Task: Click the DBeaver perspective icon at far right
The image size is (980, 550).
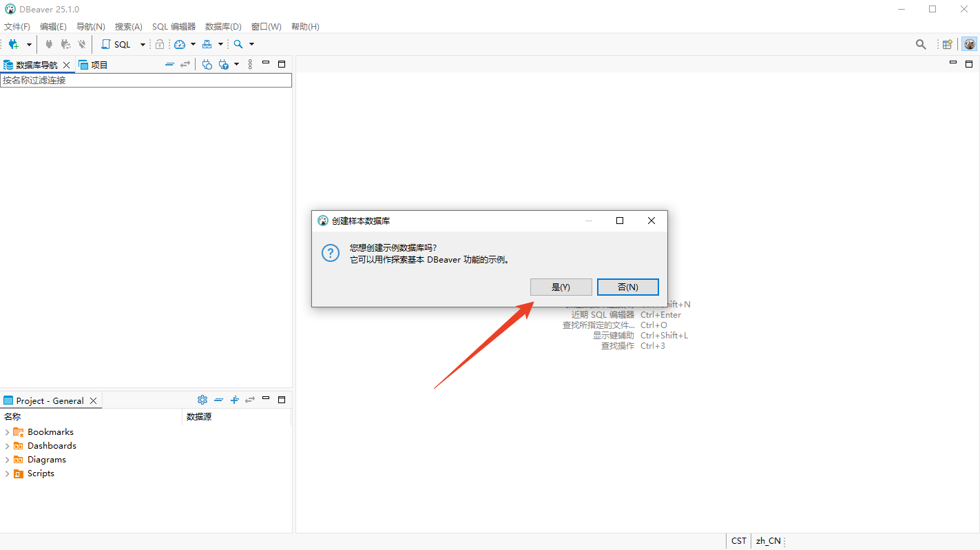Action: [x=969, y=44]
